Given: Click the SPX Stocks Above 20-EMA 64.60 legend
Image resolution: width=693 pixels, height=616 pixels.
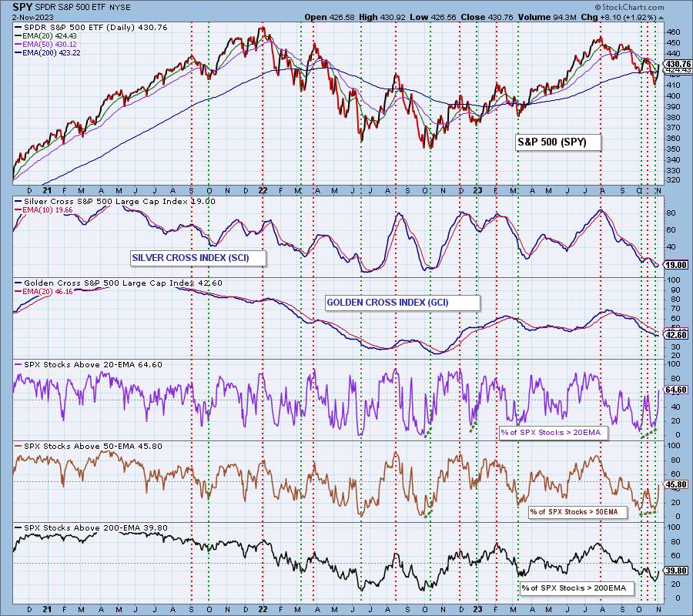Looking at the screenshot, I should coord(89,365).
